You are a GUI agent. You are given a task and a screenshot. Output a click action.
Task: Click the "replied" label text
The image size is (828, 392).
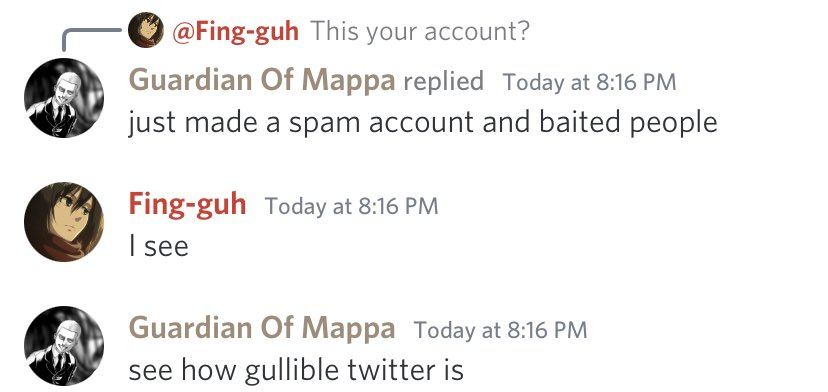tap(443, 82)
